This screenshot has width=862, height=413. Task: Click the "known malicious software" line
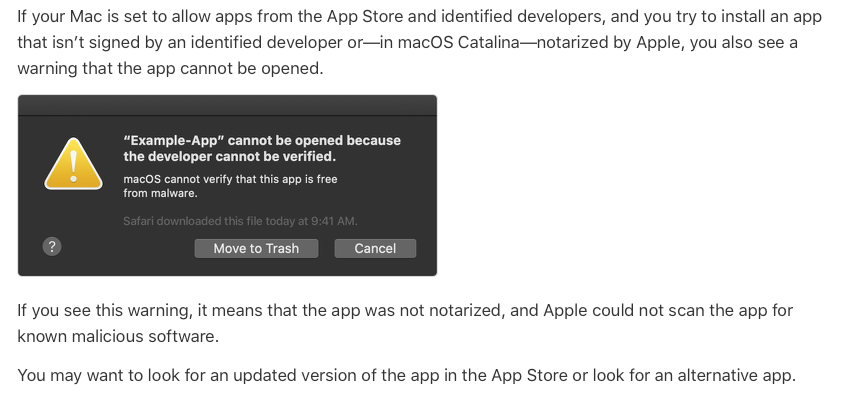point(117,336)
